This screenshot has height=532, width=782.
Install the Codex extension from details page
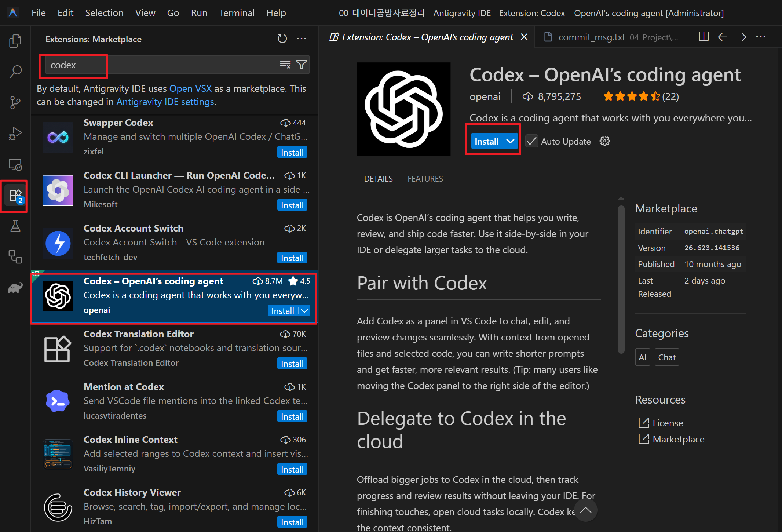pyautogui.click(x=486, y=141)
